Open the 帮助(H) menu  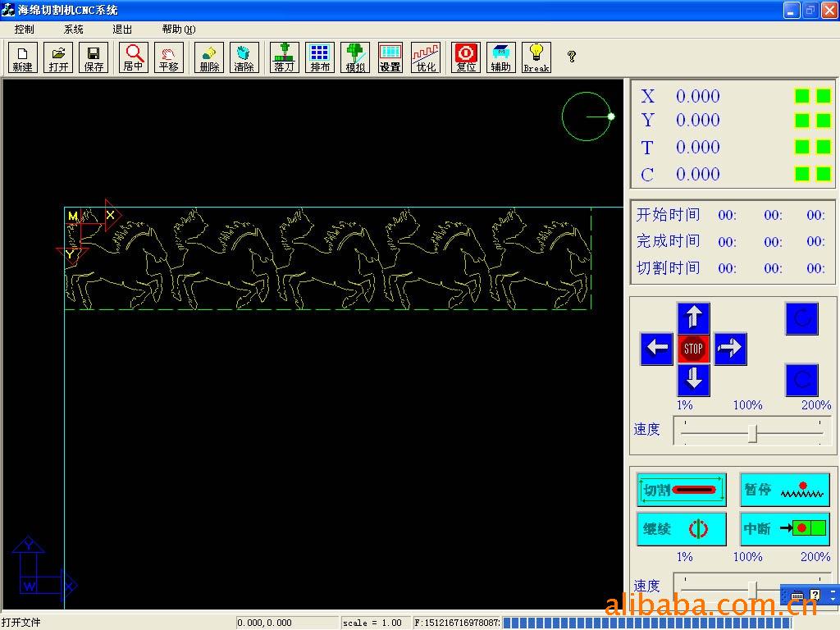(178, 29)
